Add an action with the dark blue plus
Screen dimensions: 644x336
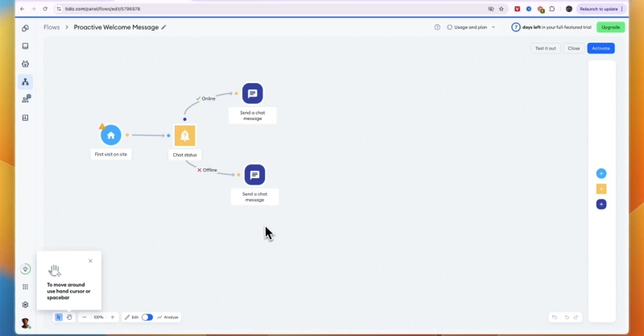(601, 204)
